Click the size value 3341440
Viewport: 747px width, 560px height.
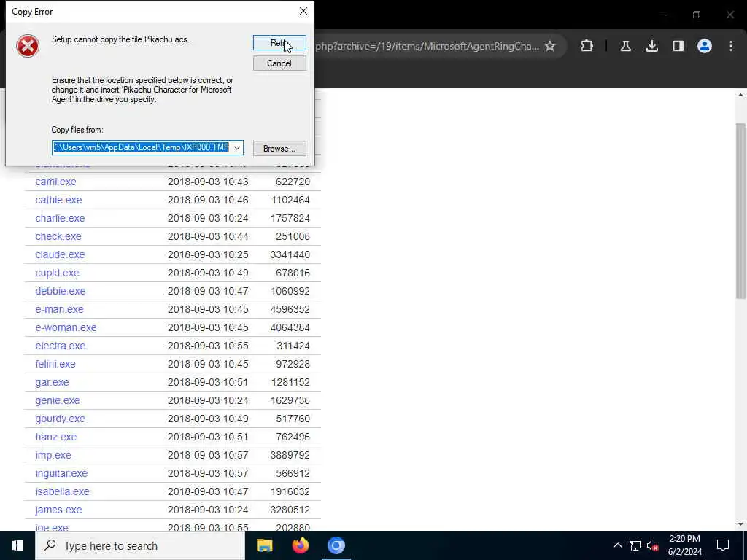(x=290, y=254)
